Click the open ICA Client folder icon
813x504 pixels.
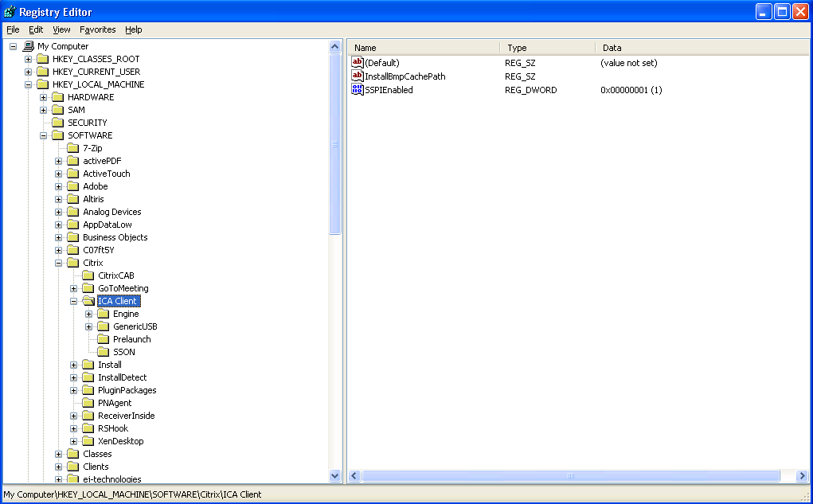point(88,301)
